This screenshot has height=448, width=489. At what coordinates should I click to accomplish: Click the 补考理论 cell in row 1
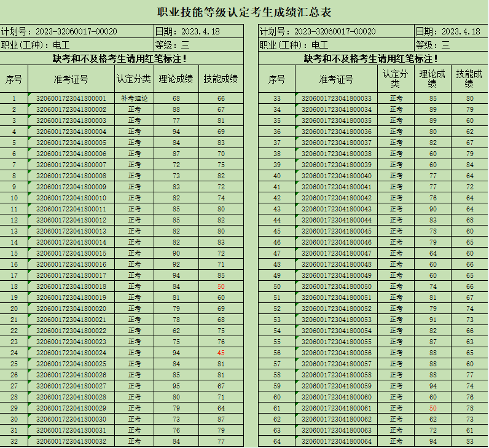pos(134,98)
